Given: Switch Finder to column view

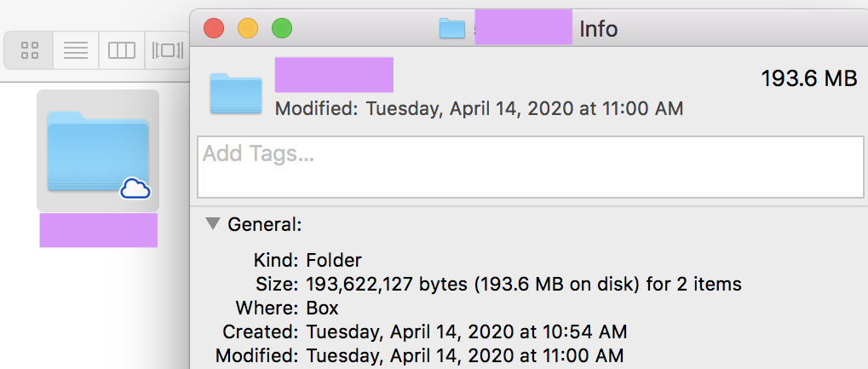Looking at the screenshot, I should 122,50.
